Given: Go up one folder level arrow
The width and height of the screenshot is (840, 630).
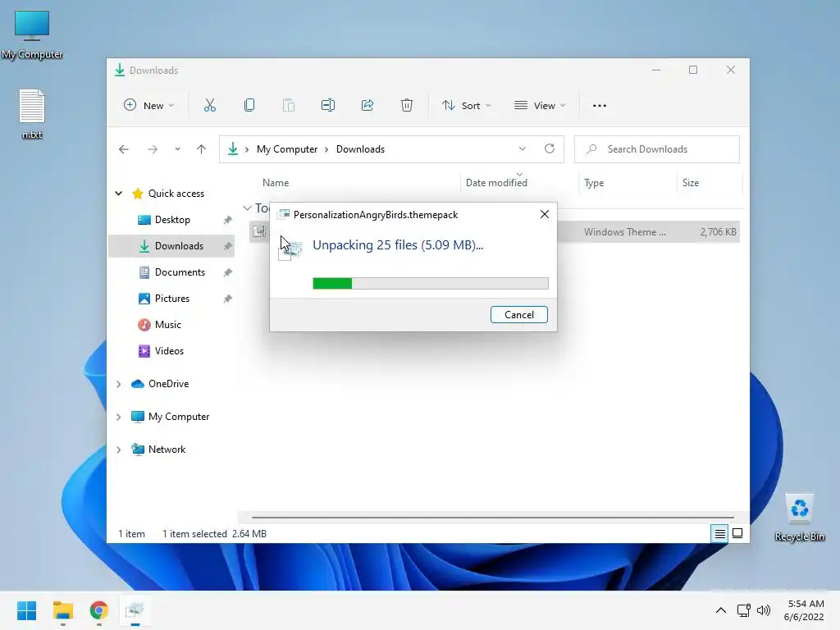Looking at the screenshot, I should [x=202, y=149].
